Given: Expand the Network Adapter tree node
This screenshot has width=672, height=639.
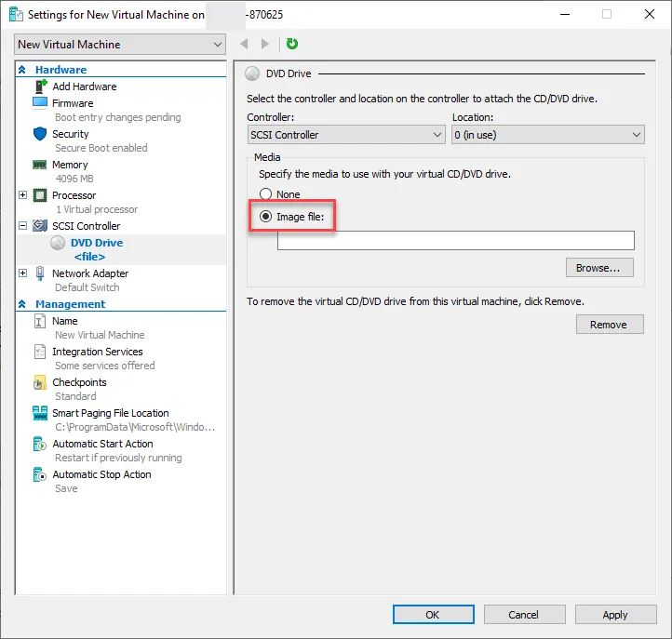Looking at the screenshot, I should click(22, 273).
